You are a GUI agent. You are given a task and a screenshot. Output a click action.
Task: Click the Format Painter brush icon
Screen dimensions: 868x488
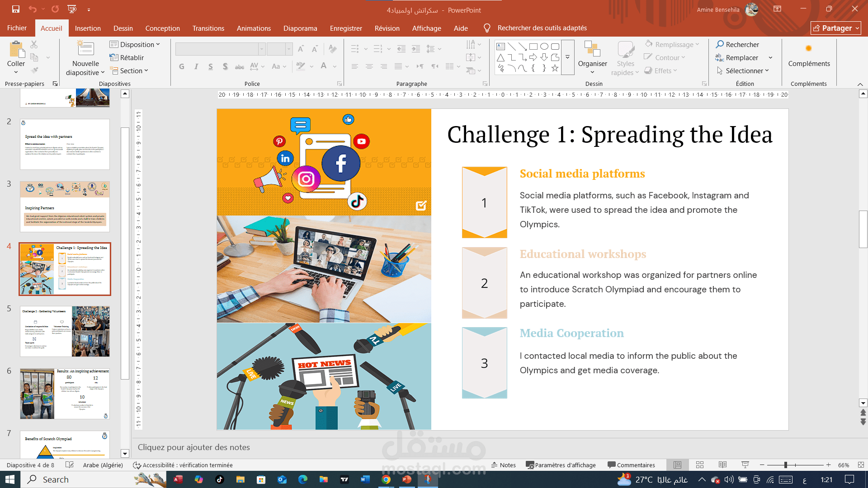(34, 70)
